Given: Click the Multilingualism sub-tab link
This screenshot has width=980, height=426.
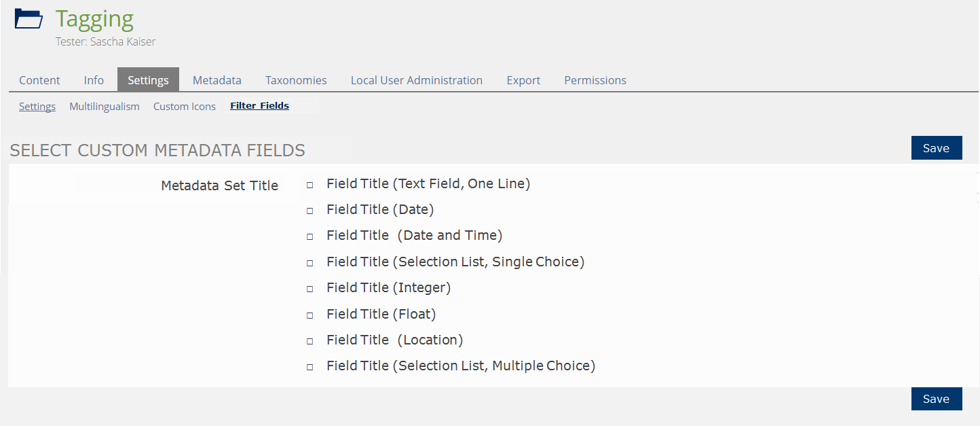Looking at the screenshot, I should click(105, 107).
